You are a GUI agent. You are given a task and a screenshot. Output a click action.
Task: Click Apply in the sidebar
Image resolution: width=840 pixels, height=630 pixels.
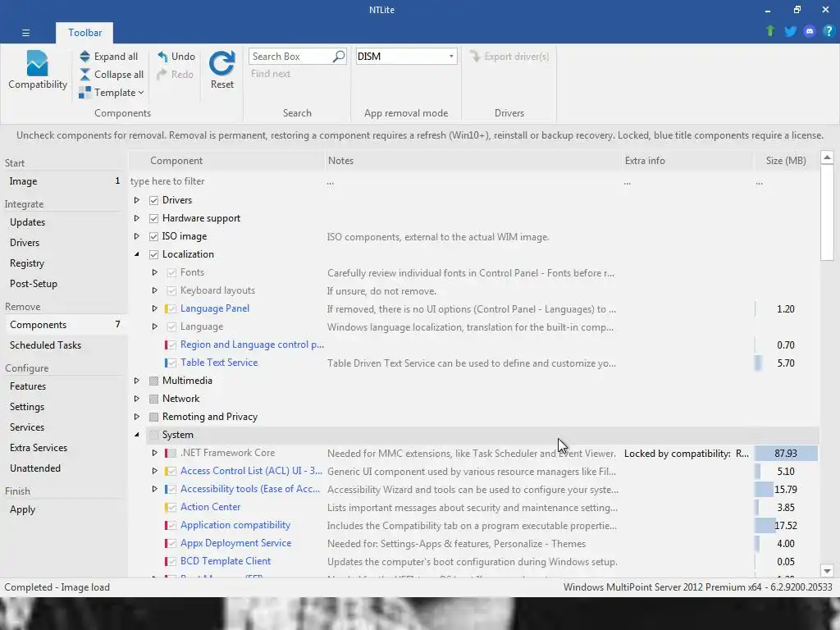[x=63, y=509]
